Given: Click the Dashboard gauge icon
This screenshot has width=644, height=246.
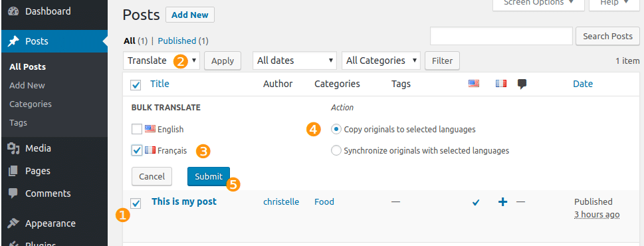Looking at the screenshot, I should pos(13,11).
